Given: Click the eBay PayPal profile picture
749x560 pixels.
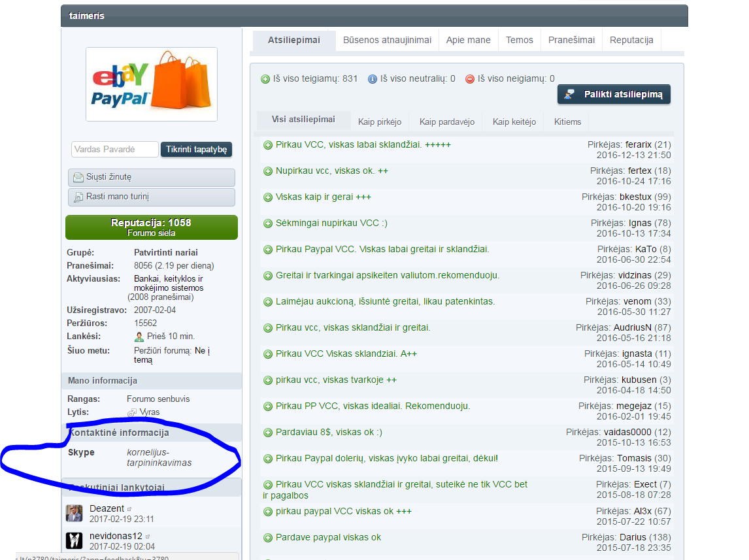Looking at the screenshot, I should [152, 84].
